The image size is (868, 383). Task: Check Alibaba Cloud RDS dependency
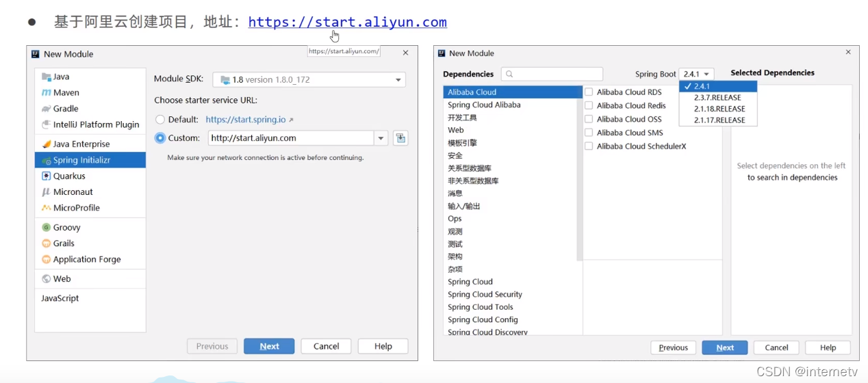point(589,92)
